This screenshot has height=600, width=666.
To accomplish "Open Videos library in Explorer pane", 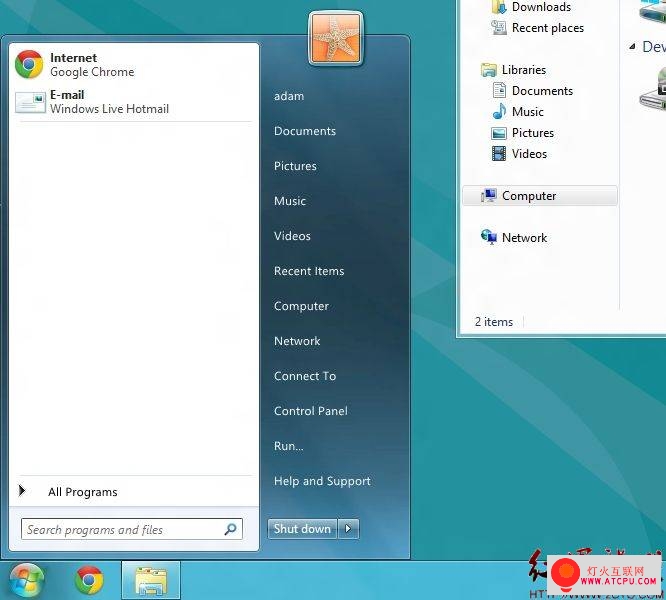I will point(529,154).
